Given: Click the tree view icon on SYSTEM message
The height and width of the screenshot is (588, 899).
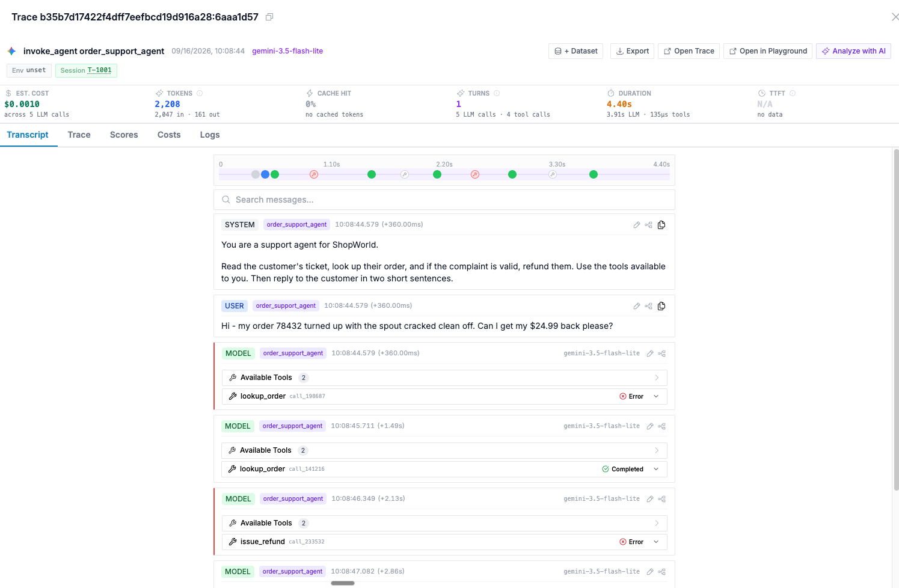Looking at the screenshot, I should pyautogui.click(x=648, y=225).
